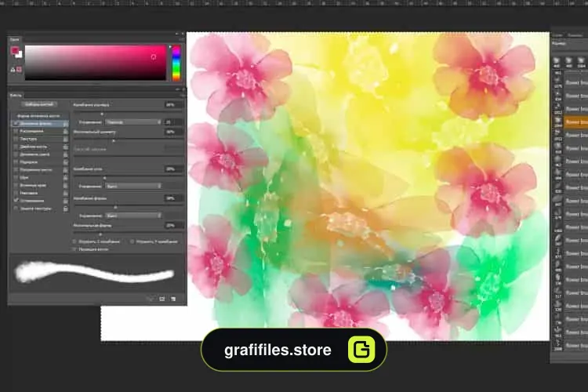The height and width of the screenshot is (392, 588).
Task: Open Управление dropdown under Колебание угла
Action: (x=133, y=186)
